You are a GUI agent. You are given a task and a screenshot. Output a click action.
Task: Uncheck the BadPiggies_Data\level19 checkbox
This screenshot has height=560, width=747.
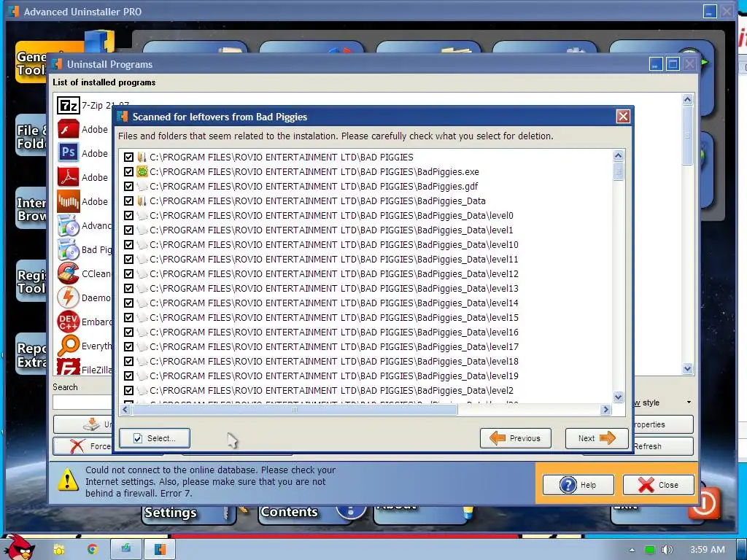click(x=128, y=376)
